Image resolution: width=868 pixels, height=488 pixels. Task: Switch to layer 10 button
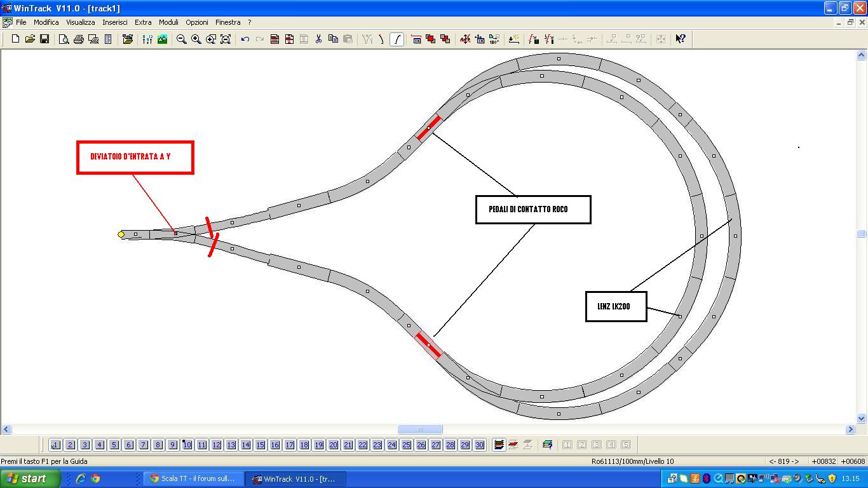(x=187, y=445)
